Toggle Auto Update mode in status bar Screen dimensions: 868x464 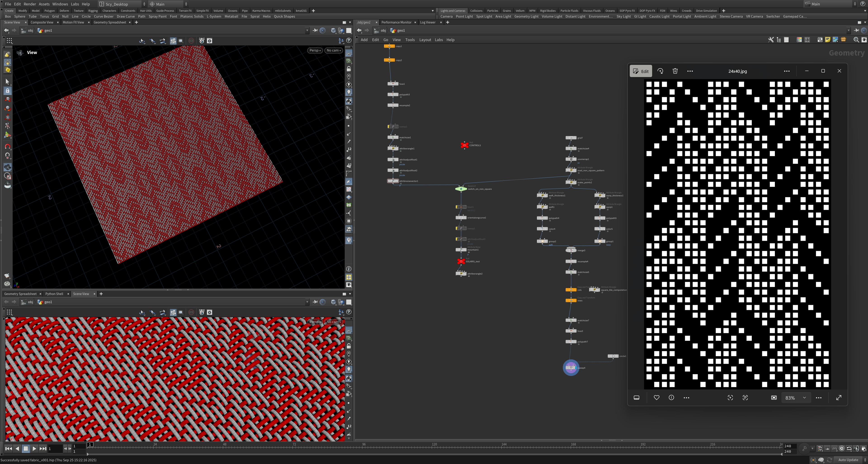pos(848,460)
